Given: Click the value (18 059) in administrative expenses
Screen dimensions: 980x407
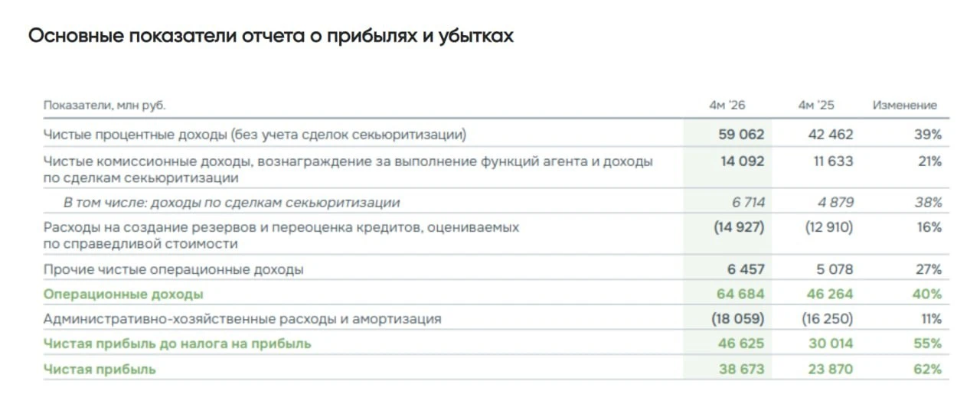Looking at the screenshot, I should [738, 319].
